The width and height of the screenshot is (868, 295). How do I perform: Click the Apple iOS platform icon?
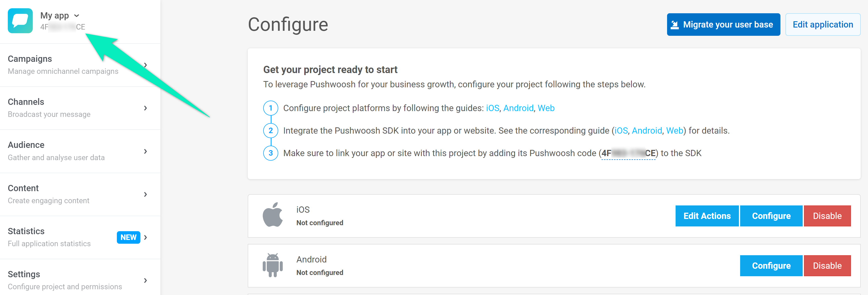[x=272, y=215]
